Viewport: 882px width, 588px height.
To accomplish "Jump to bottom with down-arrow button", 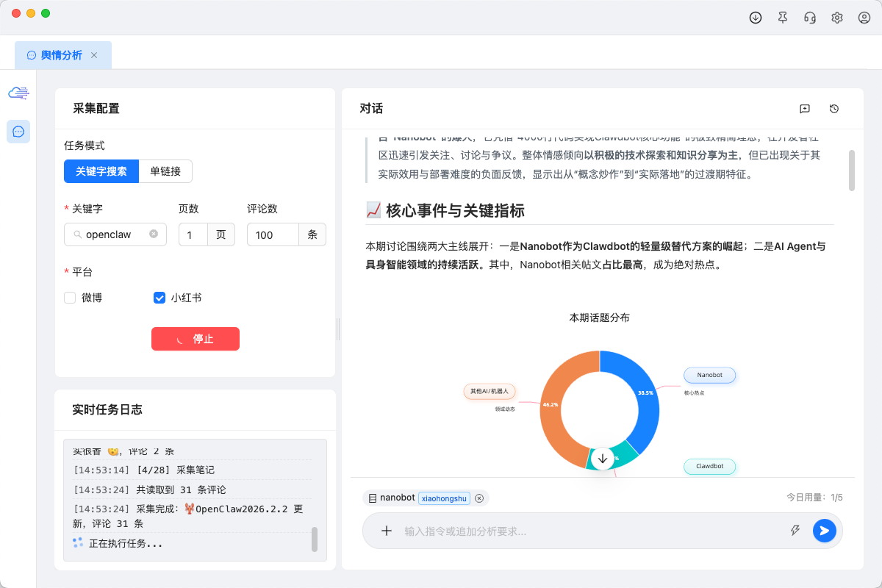I will [603, 458].
